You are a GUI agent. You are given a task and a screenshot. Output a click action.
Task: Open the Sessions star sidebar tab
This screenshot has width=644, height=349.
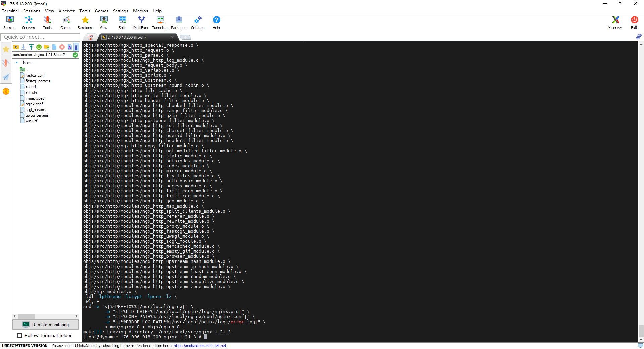(x=6, y=50)
